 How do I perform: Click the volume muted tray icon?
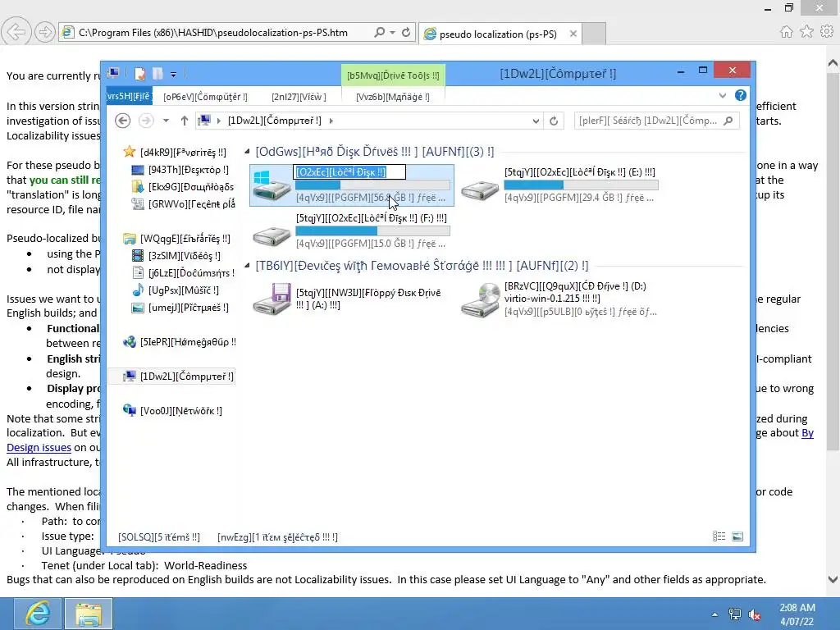pos(755,614)
